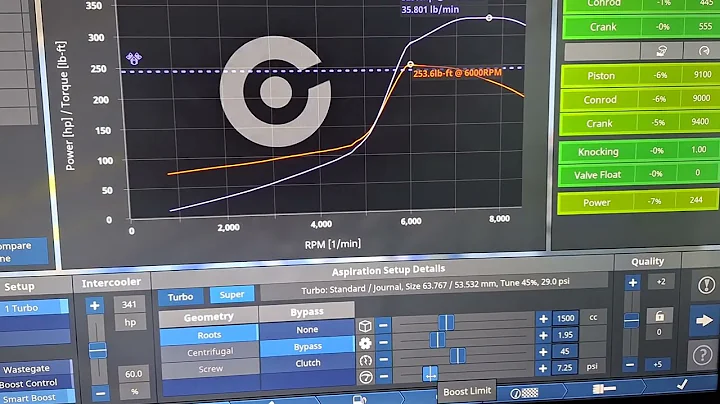Viewport: 720px width, 404px height.
Task: Click the circular gauge icon in the 45 value row
Action: coord(366,360)
